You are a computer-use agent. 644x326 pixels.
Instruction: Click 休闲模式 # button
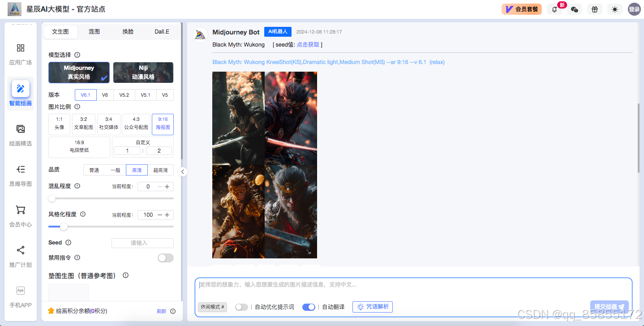(x=213, y=307)
